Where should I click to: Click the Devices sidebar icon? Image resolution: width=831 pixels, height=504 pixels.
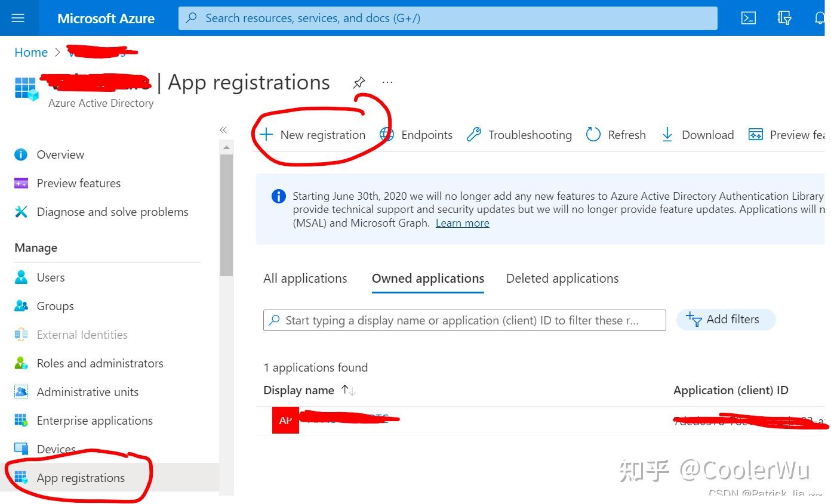(x=21, y=449)
